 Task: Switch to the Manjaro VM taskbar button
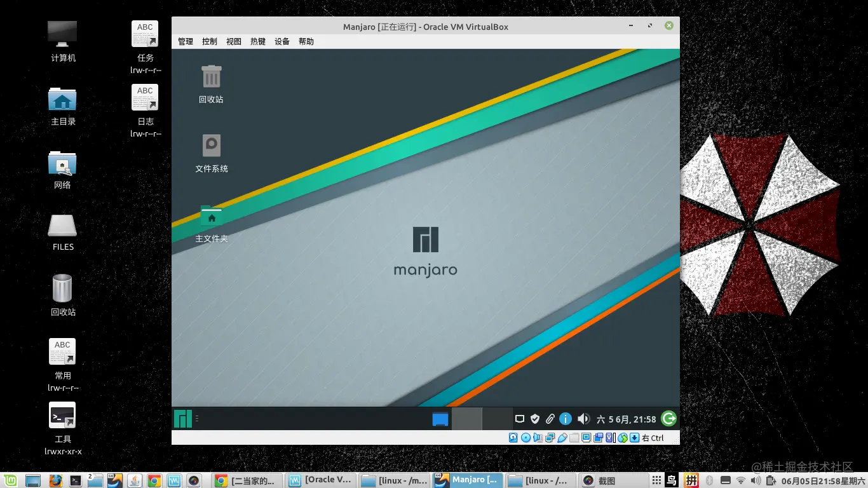[x=468, y=481]
